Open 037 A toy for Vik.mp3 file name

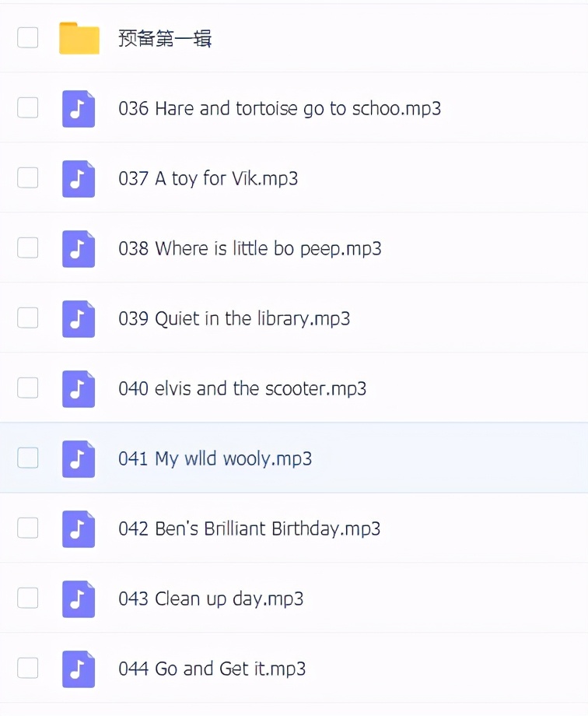pos(208,178)
